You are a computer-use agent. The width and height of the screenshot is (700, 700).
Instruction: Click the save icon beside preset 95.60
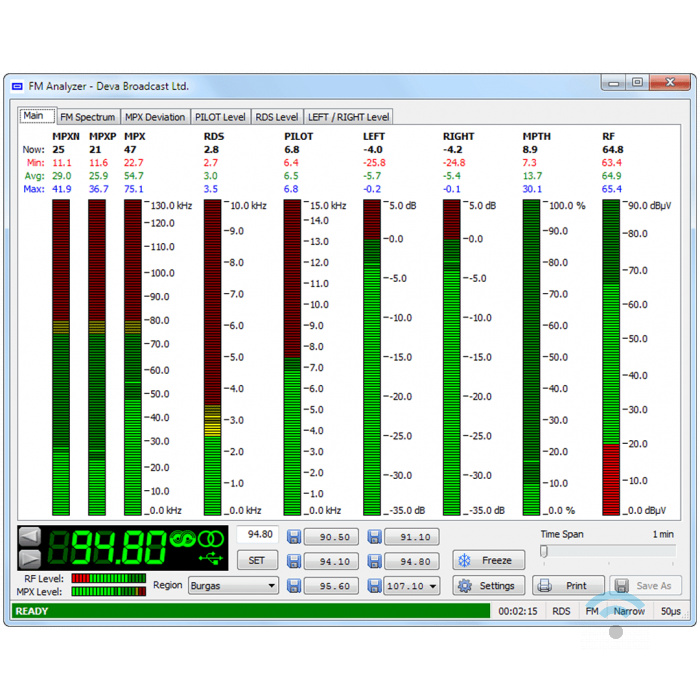295,586
